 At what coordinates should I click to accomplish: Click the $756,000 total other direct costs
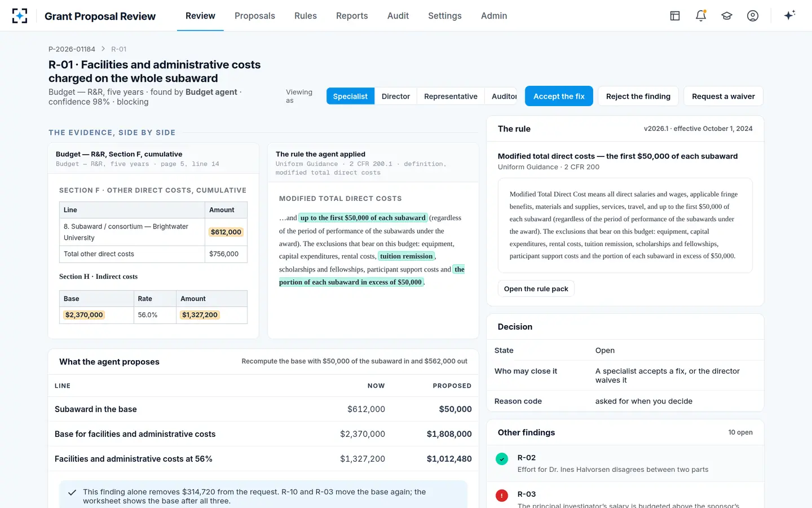coord(224,254)
